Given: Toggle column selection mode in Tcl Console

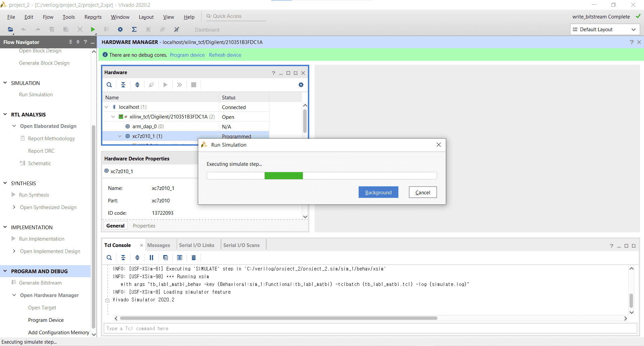Looking at the screenshot, I should (x=179, y=257).
